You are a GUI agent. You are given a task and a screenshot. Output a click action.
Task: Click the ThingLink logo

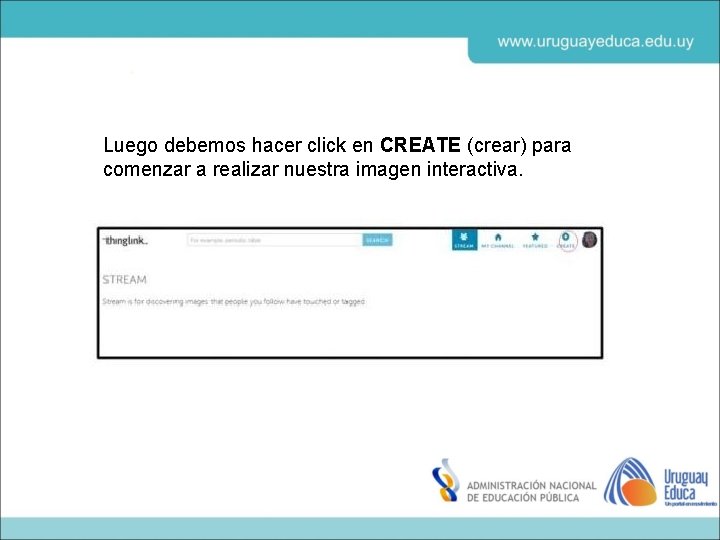point(125,241)
